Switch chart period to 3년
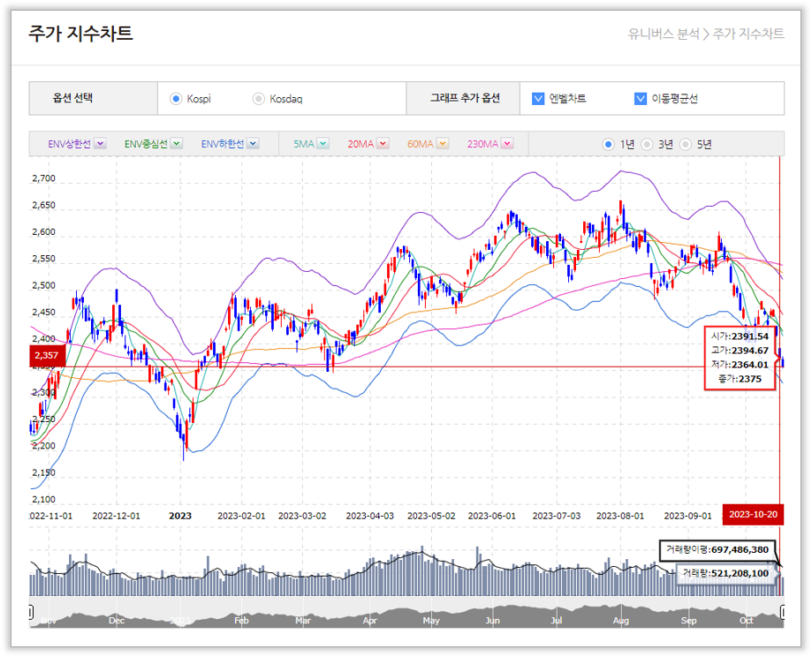Screen dimensions: 812x657 tap(647, 144)
